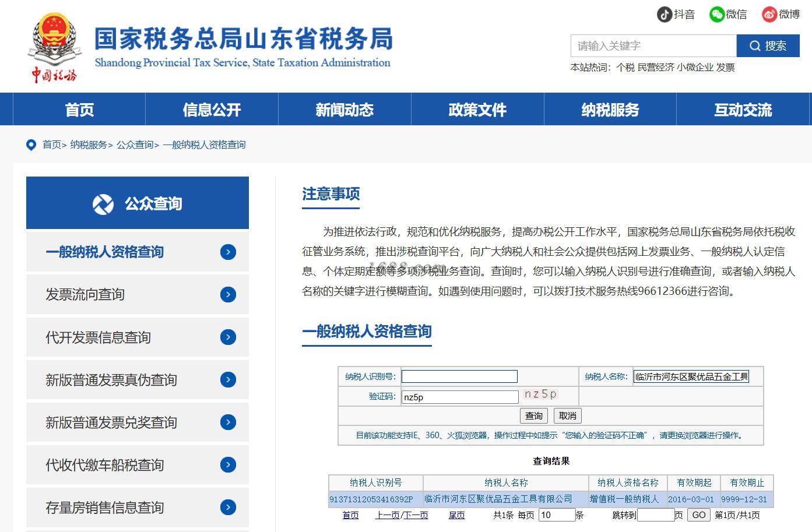Image resolution: width=812 pixels, height=532 pixels.
Task: Click the 纳税人名称 results column header
Action: coord(506,482)
